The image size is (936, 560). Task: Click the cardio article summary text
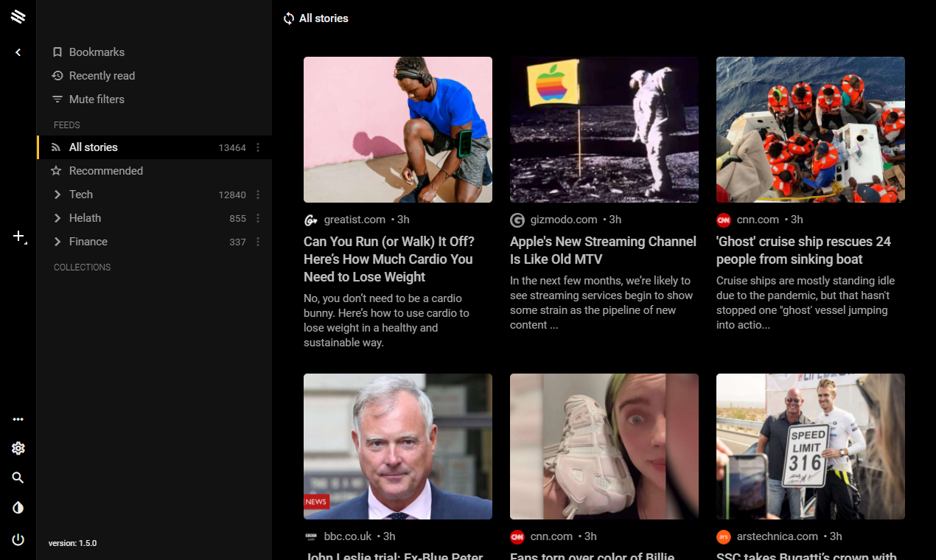pos(388,321)
